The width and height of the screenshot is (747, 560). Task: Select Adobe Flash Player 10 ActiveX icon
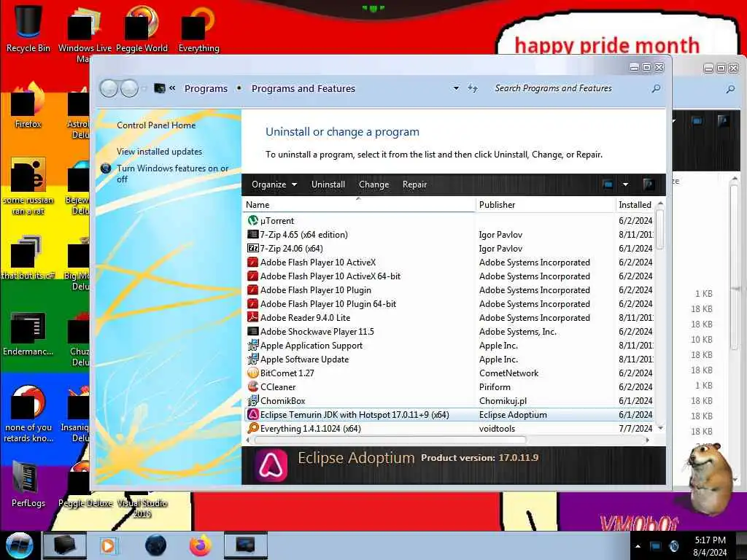[252, 262]
